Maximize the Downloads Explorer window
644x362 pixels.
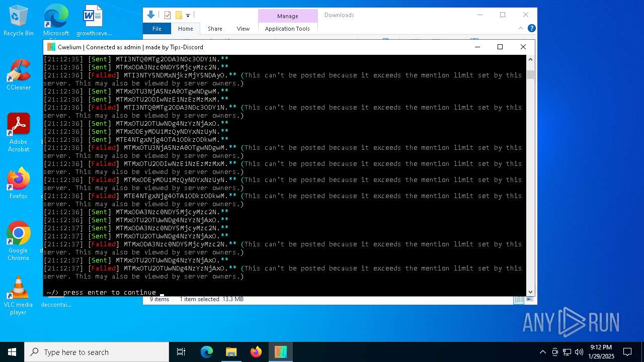503,15
